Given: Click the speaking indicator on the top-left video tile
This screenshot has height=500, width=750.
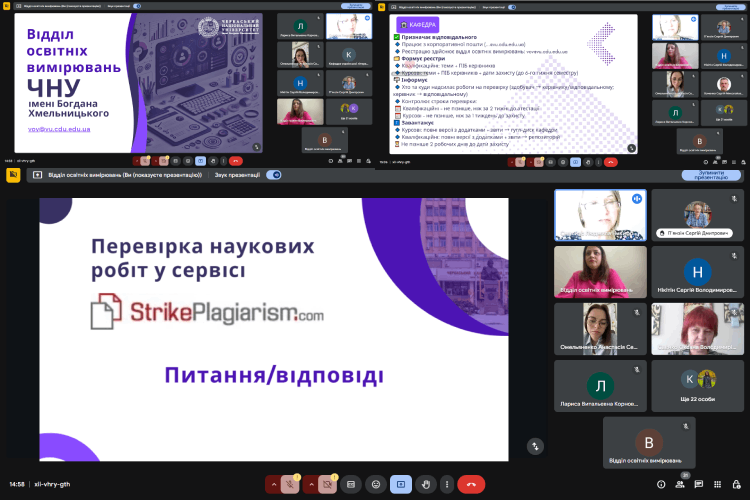Looking at the screenshot, I should point(637,199).
